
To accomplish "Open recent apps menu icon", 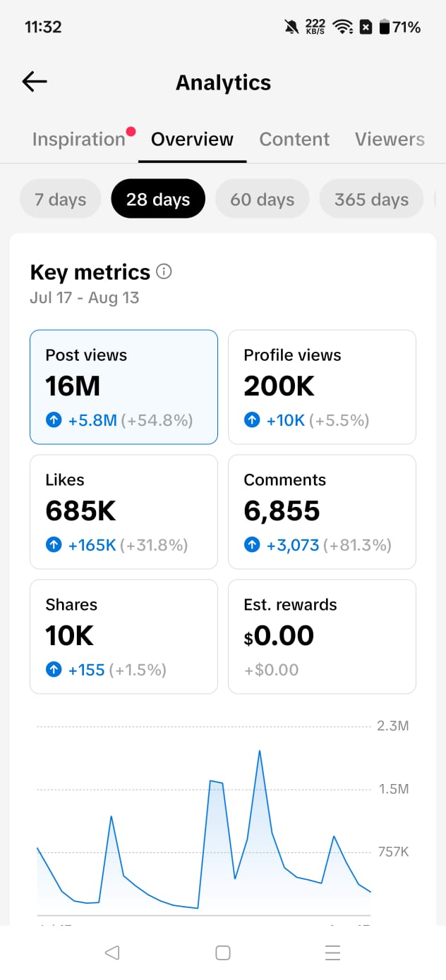I will (x=333, y=953).
